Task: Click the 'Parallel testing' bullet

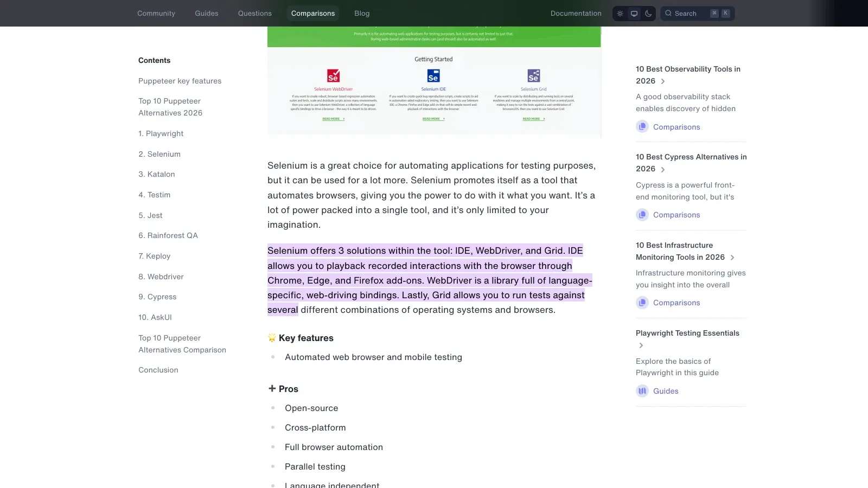Action: pos(315,466)
